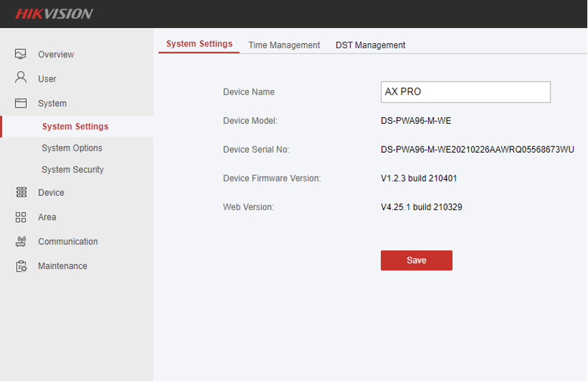Go to System Security in sidebar
The width and height of the screenshot is (588, 382).
click(72, 170)
